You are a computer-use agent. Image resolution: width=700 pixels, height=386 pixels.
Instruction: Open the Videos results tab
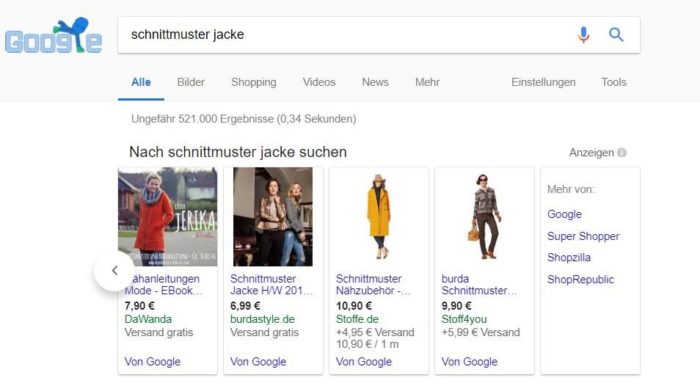(x=319, y=82)
